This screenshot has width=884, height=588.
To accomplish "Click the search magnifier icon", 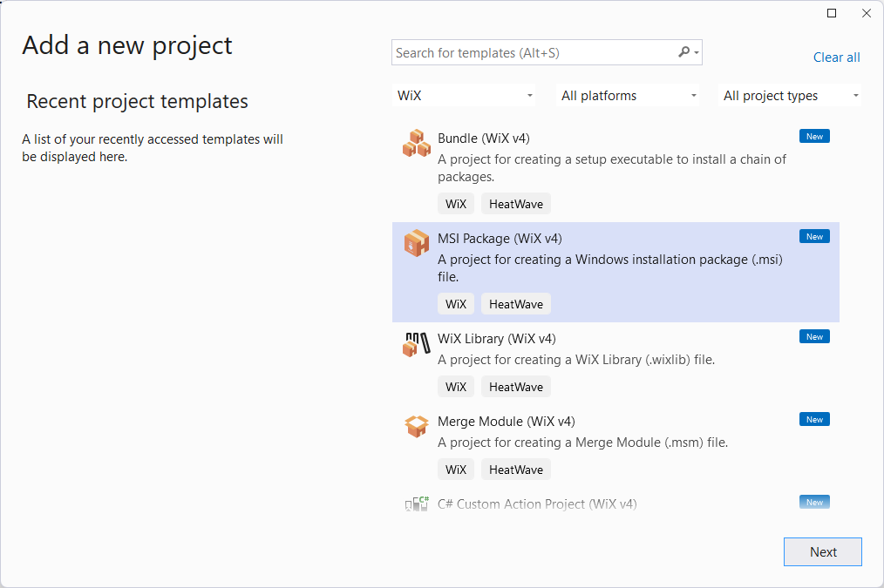I will click(x=685, y=52).
